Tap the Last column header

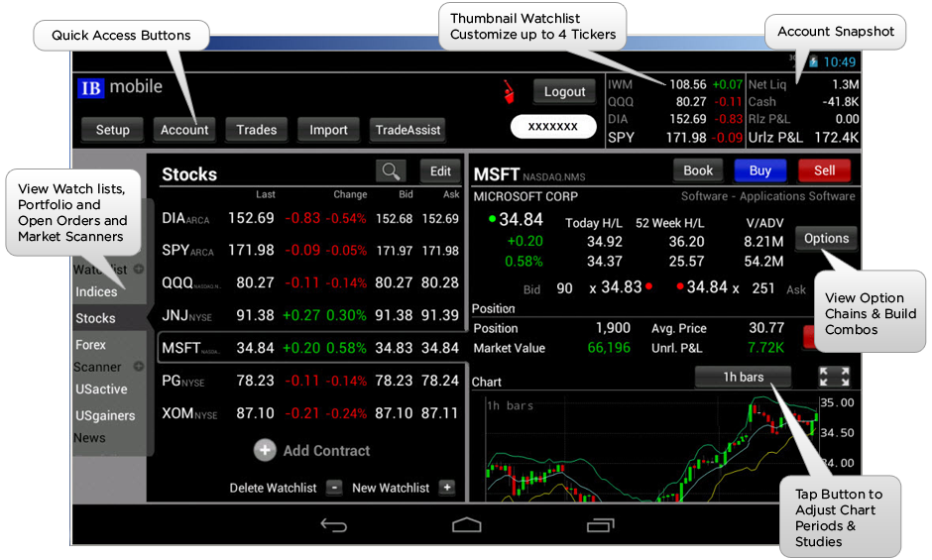[266, 194]
